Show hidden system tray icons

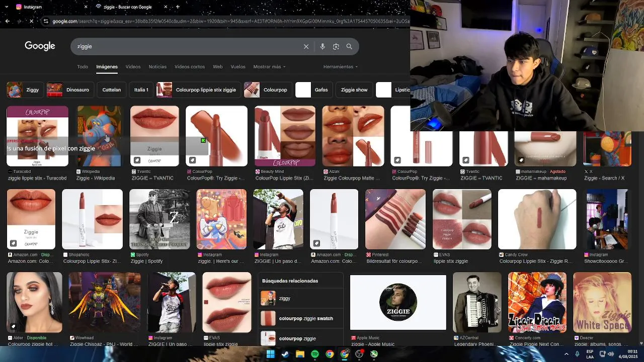tap(567, 354)
